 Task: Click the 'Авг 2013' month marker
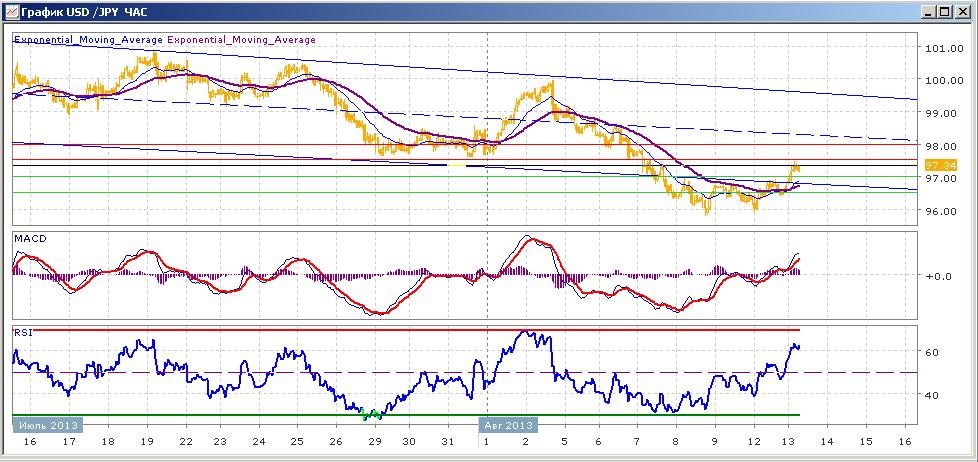click(x=508, y=425)
